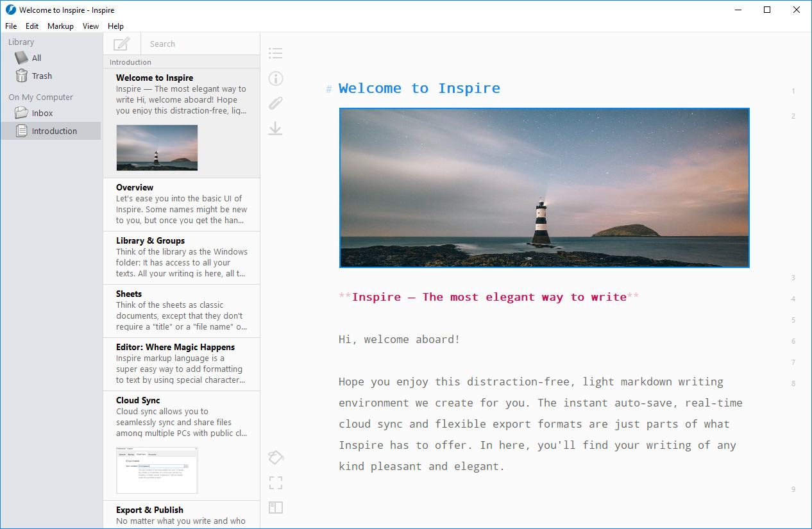Open the Library & Groups sheet

point(182,258)
